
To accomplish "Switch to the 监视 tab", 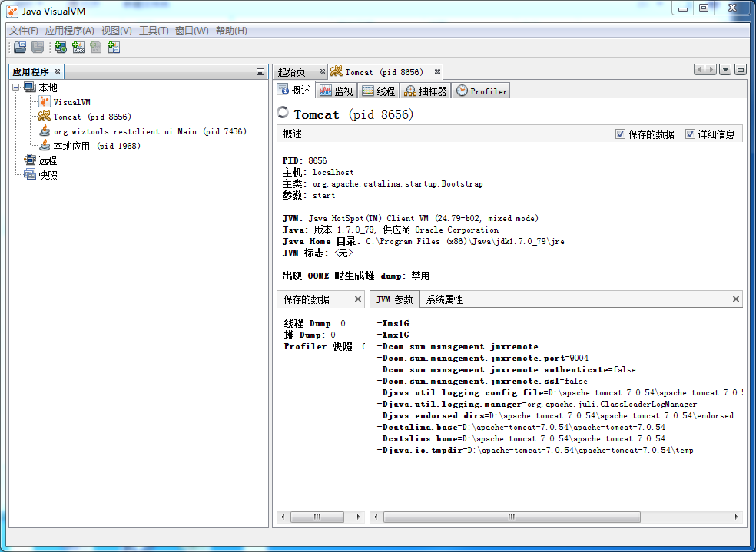I will [x=337, y=91].
